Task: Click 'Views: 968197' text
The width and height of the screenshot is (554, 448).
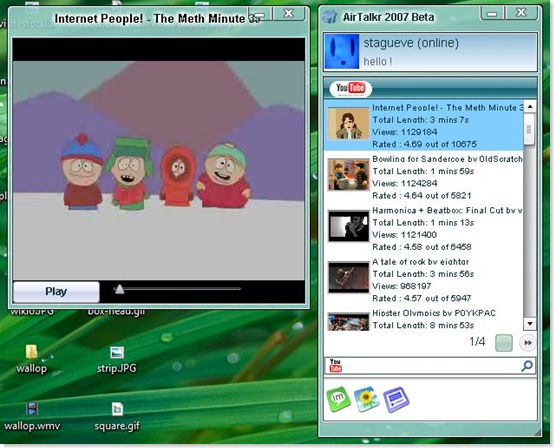Action: [402, 286]
